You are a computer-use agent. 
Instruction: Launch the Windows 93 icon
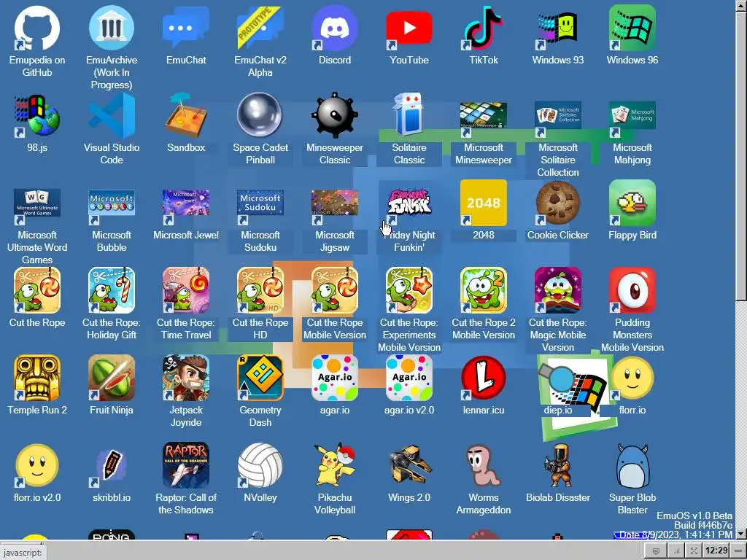coord(557,28)
